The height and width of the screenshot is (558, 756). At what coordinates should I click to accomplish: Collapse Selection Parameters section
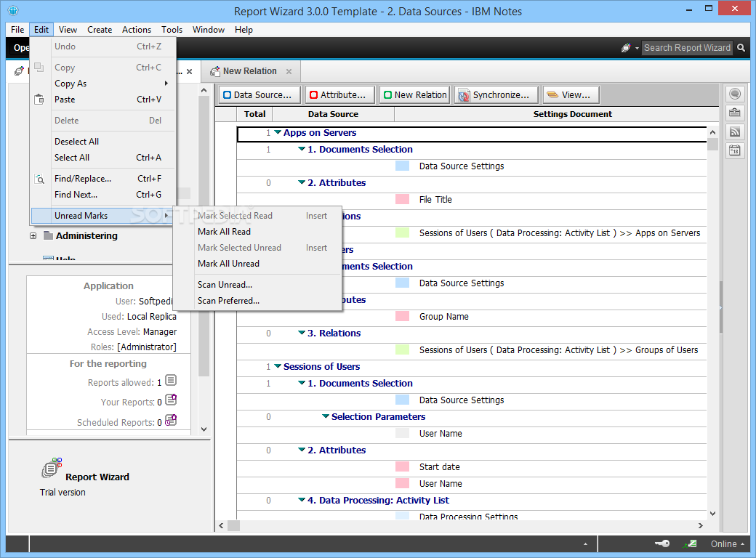click(x=326, y=416)
